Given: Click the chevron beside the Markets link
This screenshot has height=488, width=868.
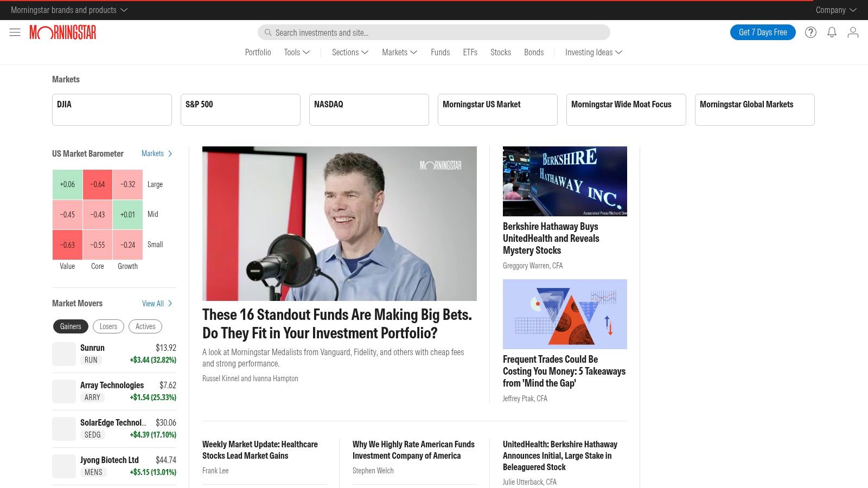Looking at the screenshot, I should (170, 153).
